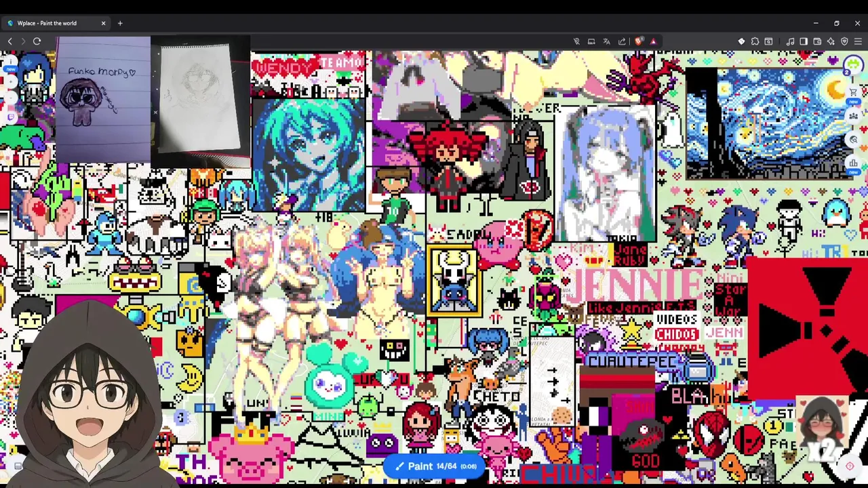This screenshot has width=868, height=488.
Task: Click the tab search window icon
Action: pos(768,41)
